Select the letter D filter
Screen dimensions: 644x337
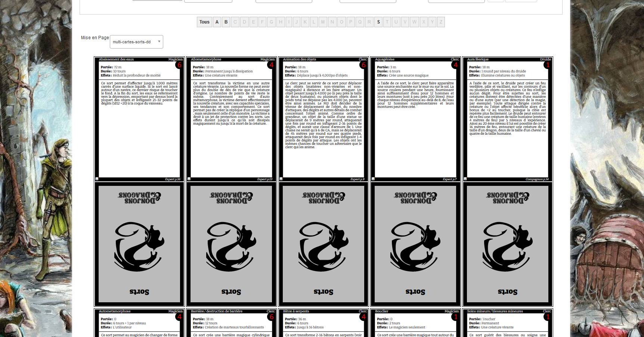pyautogui.click(x=244, y=22)
